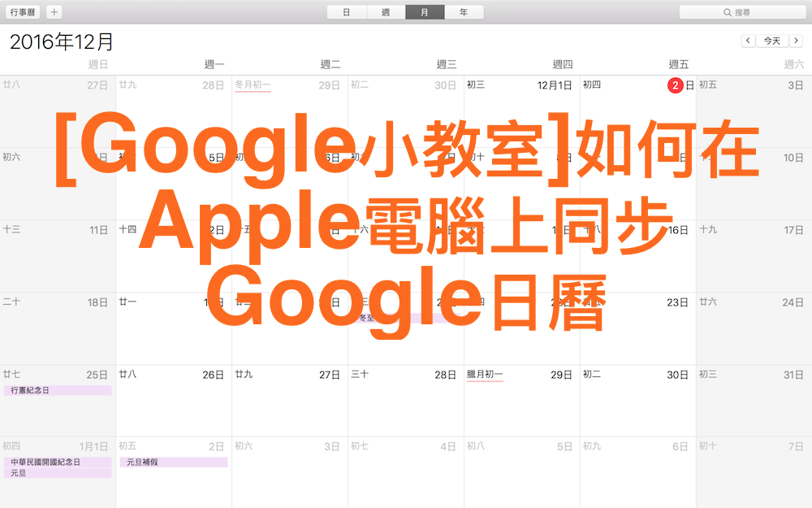Switch to the 週 week view
This screenshot has width=812, height=508.
click(386, 12)
